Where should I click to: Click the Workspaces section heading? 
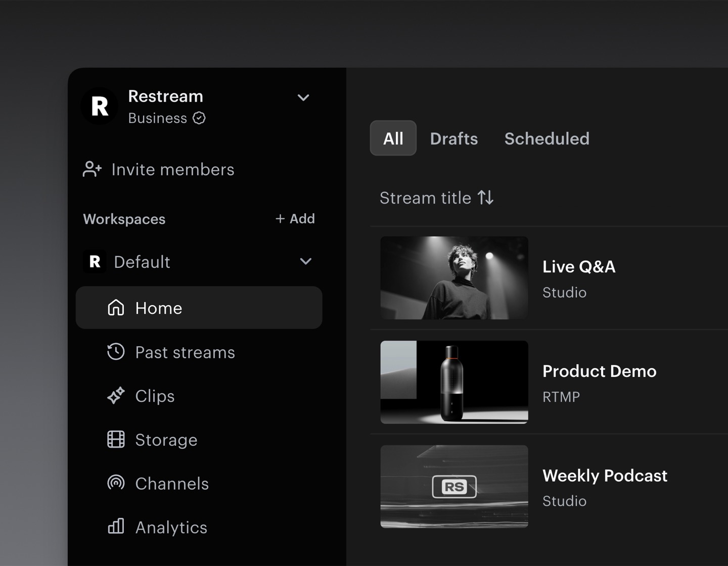point(124,219)
